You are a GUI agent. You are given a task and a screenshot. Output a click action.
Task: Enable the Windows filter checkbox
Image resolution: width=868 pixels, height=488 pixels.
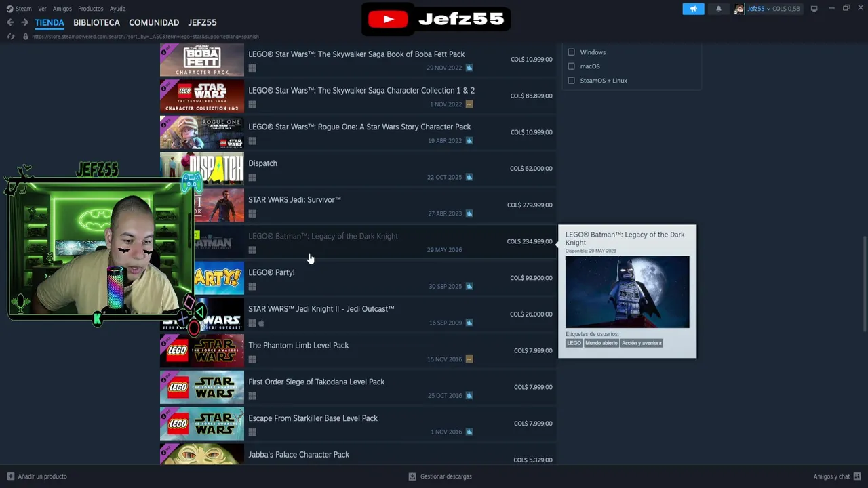click(571, 52)
